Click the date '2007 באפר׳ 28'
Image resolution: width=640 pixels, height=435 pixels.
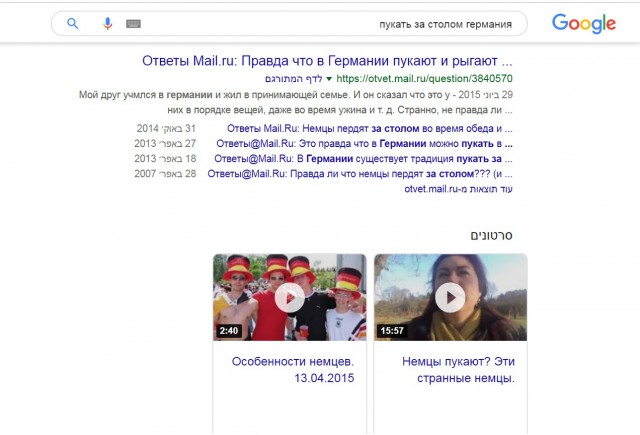(x=165, y=174)
